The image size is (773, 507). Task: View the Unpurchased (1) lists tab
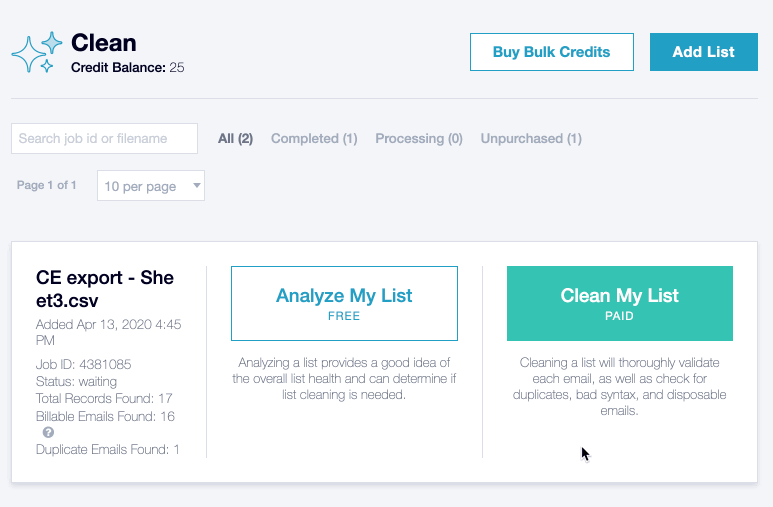pyautogui.click(x=531, y=139)
